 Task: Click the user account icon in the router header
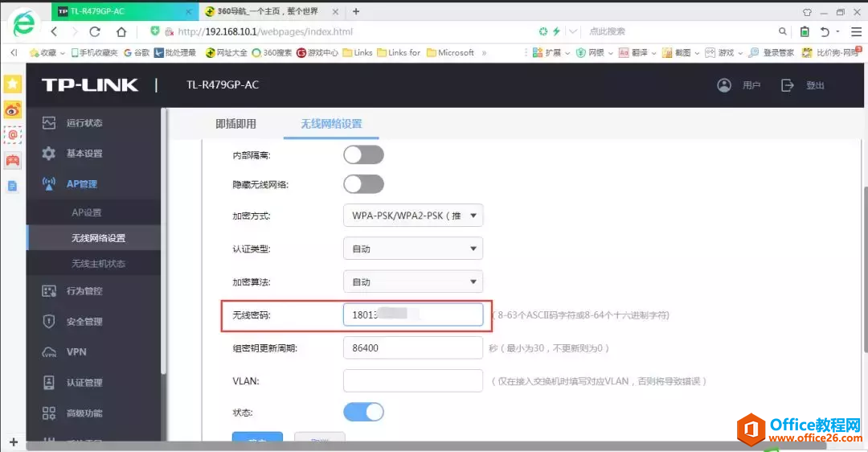pyautogui.click(x=724, y=84)
